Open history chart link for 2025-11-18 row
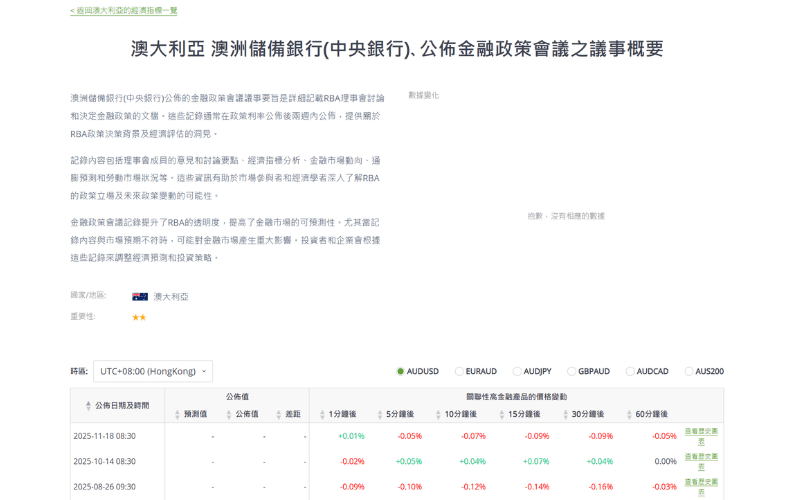This screenshot has height=500, width=800. coord(701,436)
